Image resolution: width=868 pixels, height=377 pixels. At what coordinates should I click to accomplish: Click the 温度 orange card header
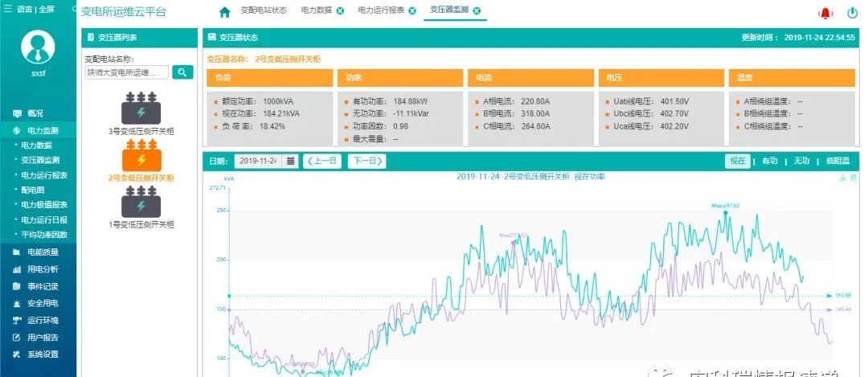[792, 78]
